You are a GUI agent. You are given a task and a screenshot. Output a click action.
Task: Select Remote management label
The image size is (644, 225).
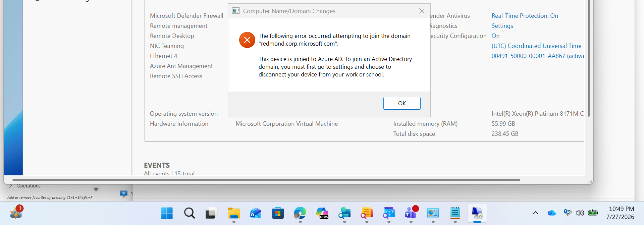point(178,26)
